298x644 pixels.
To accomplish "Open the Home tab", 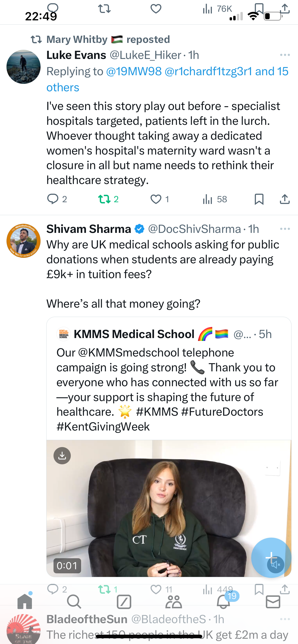I will point(25,601).
